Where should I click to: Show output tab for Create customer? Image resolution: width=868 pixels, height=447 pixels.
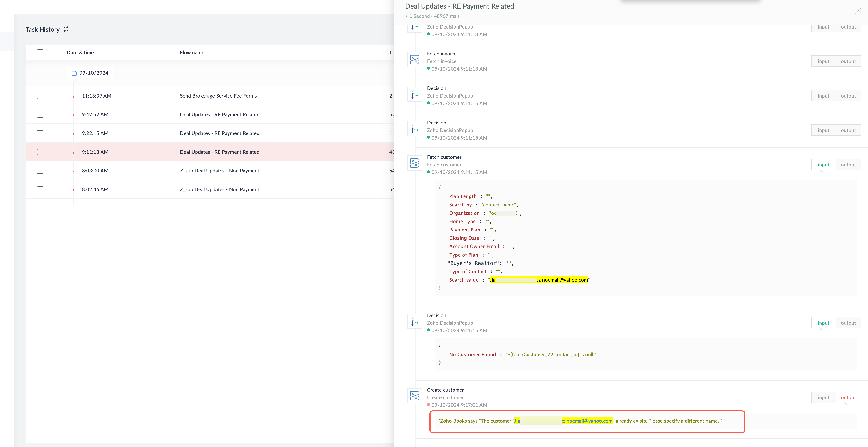click(x=848, y=397)
